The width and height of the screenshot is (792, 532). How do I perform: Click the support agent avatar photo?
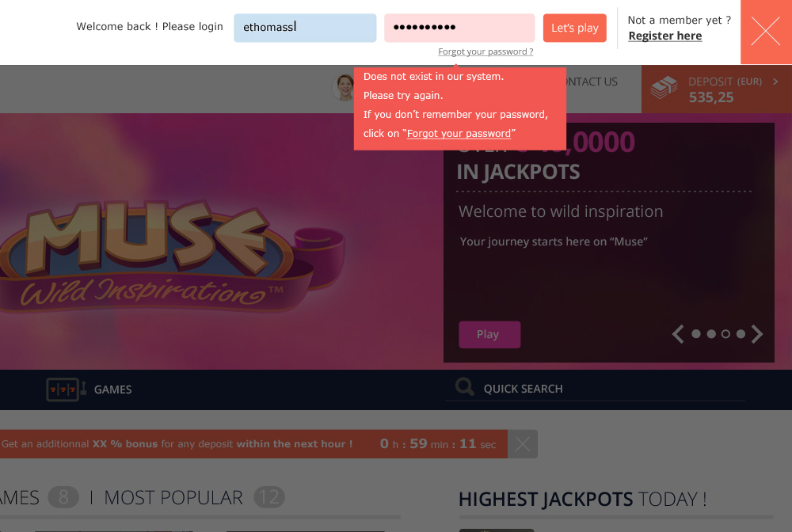click(x=344, y=87)
